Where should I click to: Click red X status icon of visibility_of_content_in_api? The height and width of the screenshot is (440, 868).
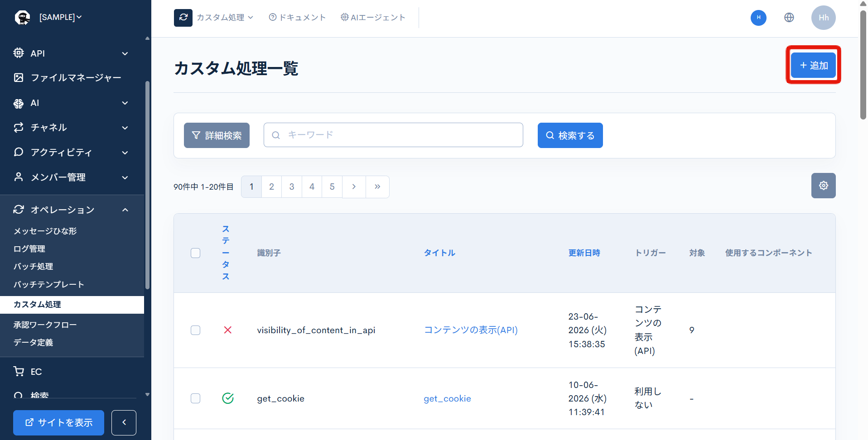[x=228, y=330]
